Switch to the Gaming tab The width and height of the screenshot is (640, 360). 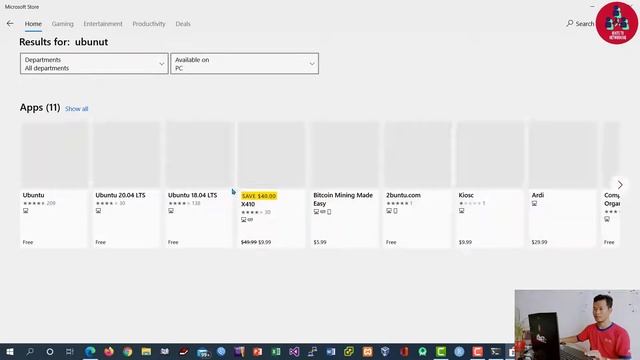point(62,24)
